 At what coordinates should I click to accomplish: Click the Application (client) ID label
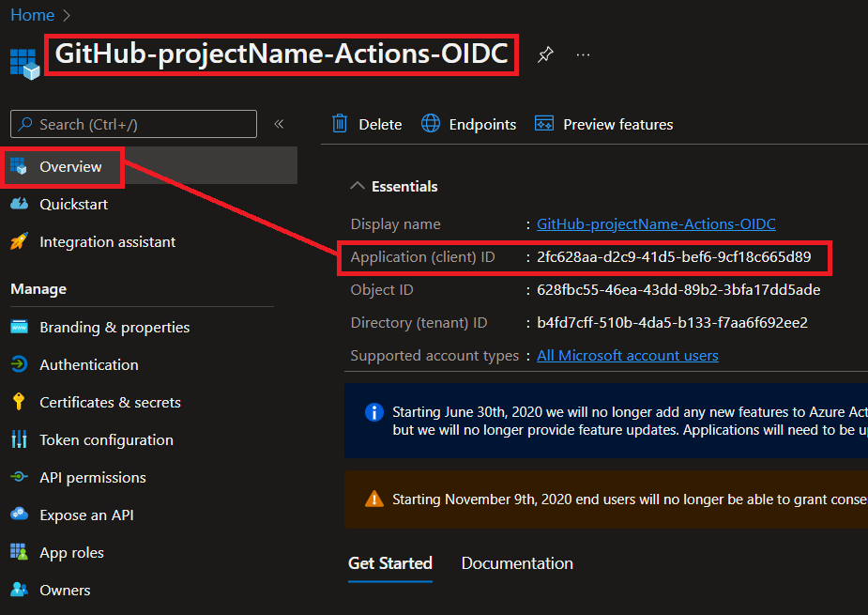(x=422, y=257)
